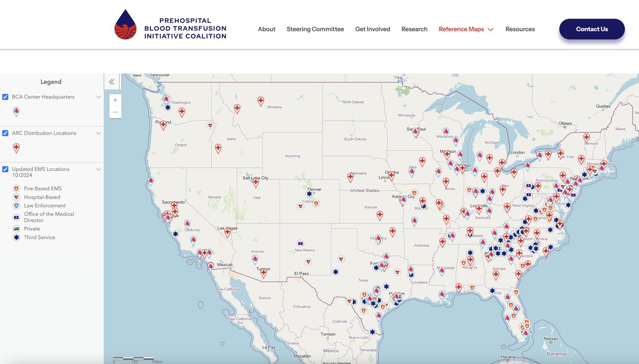This screenshot has width=639, height=364.
Task: Uncheck BCA Center Headquarters layer checkbox
Action: 5,97
